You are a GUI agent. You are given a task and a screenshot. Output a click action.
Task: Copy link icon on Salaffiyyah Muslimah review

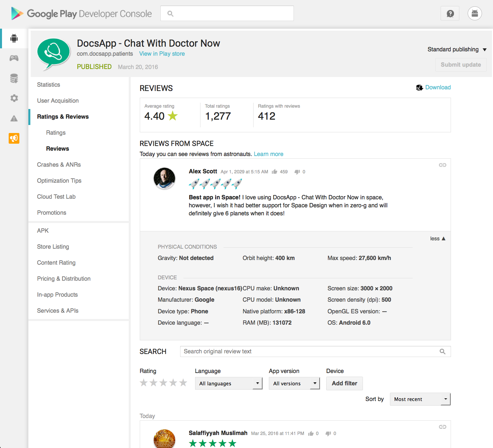tap(442, 427)
